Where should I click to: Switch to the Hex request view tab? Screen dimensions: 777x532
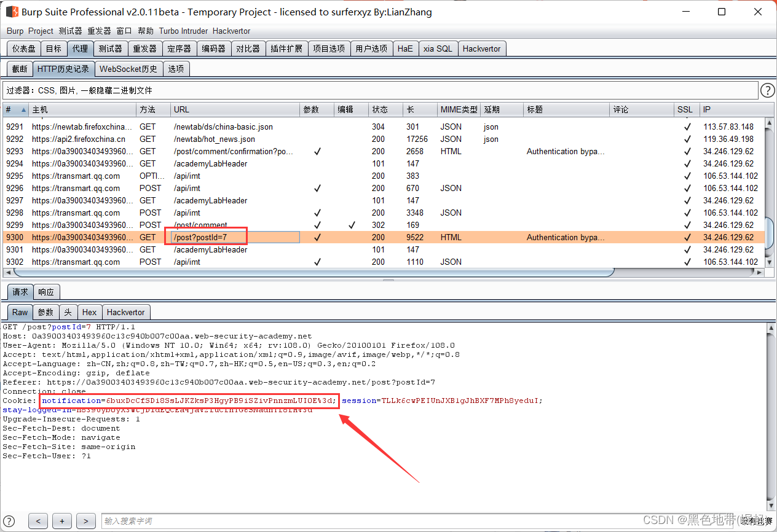click(90, 312)
